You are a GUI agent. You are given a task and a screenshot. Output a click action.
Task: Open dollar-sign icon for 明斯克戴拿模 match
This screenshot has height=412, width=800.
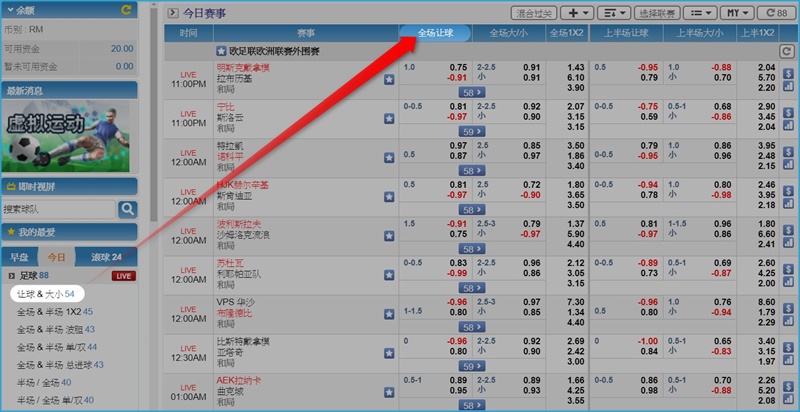click(788, 74)
